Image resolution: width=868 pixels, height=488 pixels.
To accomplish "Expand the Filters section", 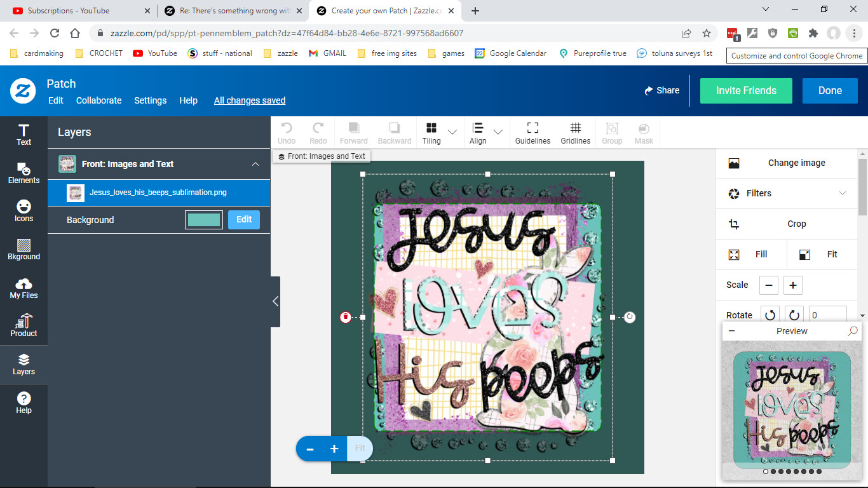I will point(787,193).
